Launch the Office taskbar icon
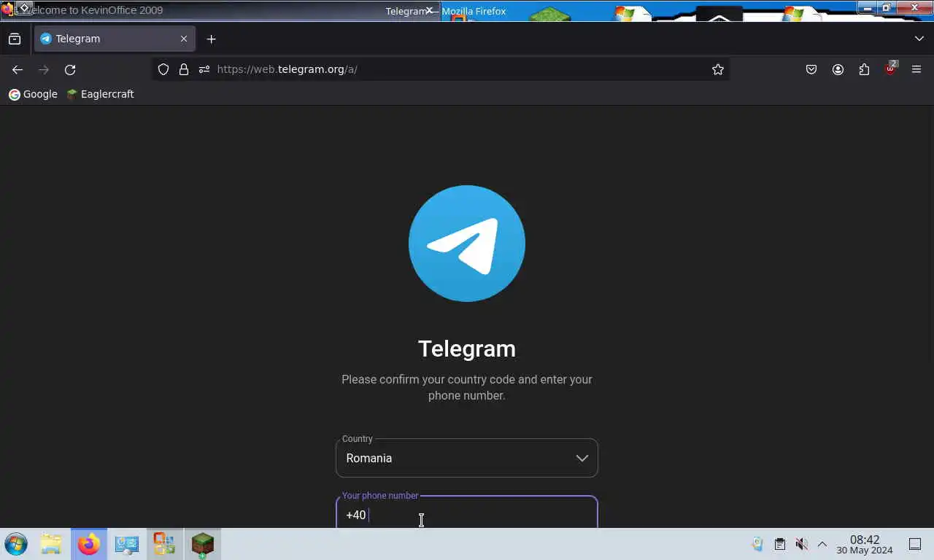Screen dimensions: 934x560 tap(164, 544)
